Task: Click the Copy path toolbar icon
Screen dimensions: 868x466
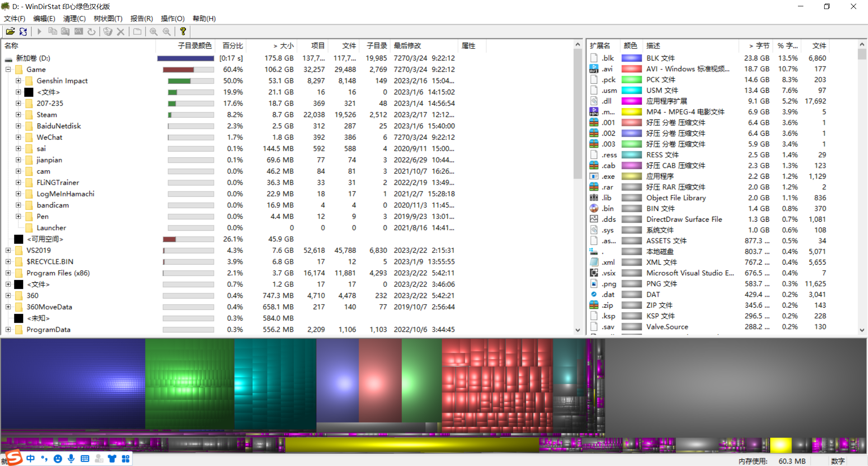Action: point(52,31)
